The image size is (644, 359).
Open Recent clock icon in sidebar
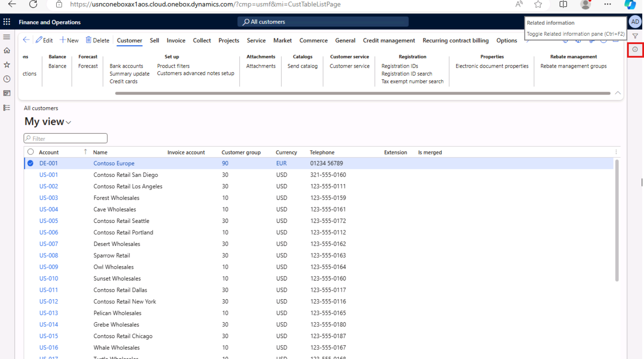tap(7, 79)
